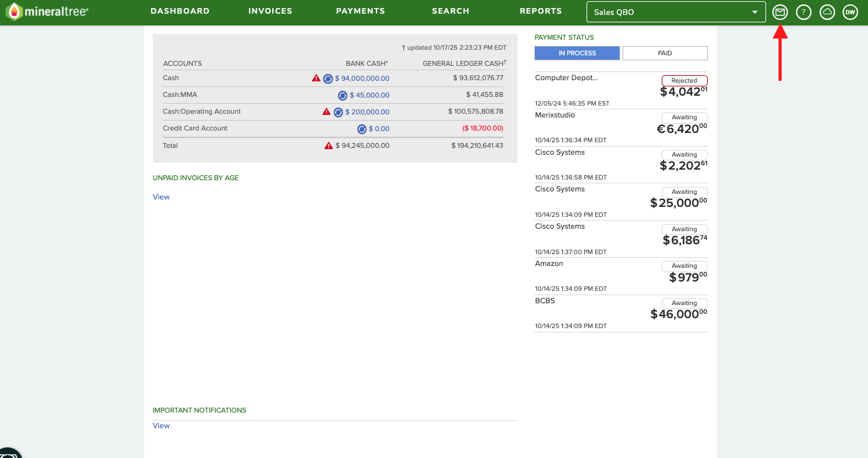Click View under Unpaid Invoices by Age
Screen dimensions: 868x458
[x=161, y=197]
